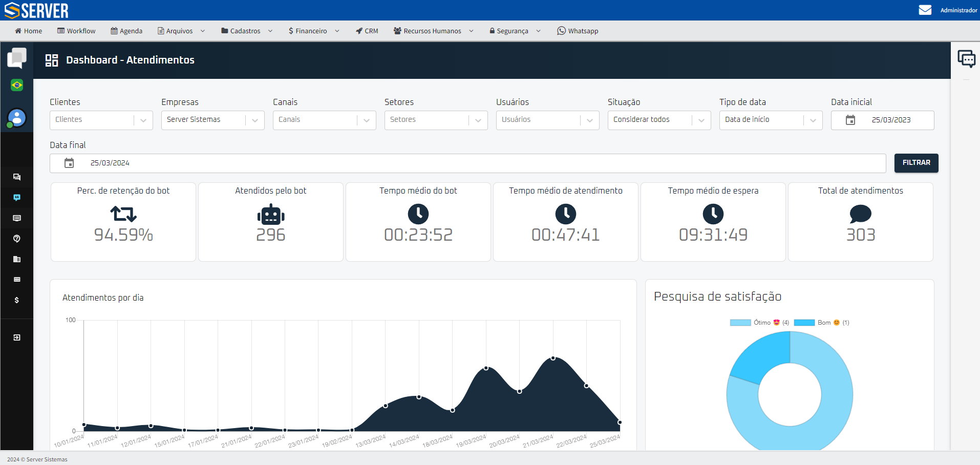Open the Empresas dropdown showing Server Sistemas
The image size is (980, 465).
213,120
